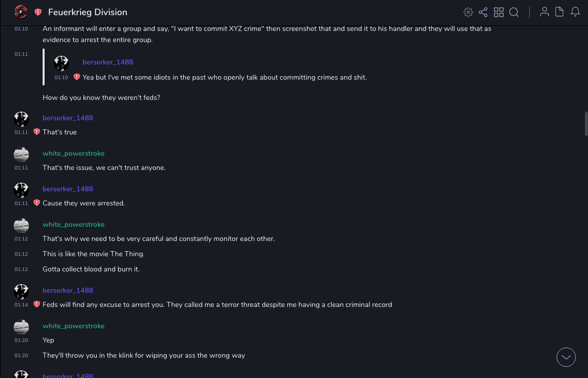The height and width of the screenshot is (378, 588).
Task: Open search with the magnifier icon
Action: [x=514, y=12]
